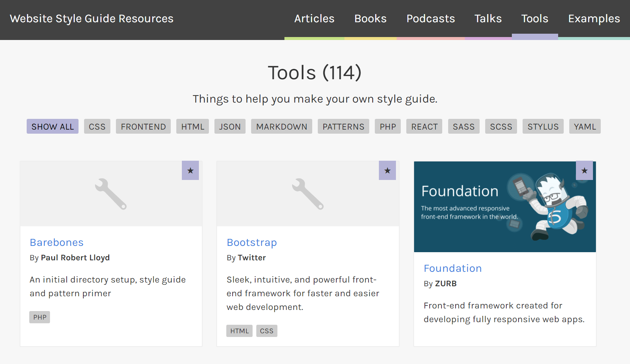
Task: Click the wrench placeholder image on Bootstrap card
Action: 308,193
